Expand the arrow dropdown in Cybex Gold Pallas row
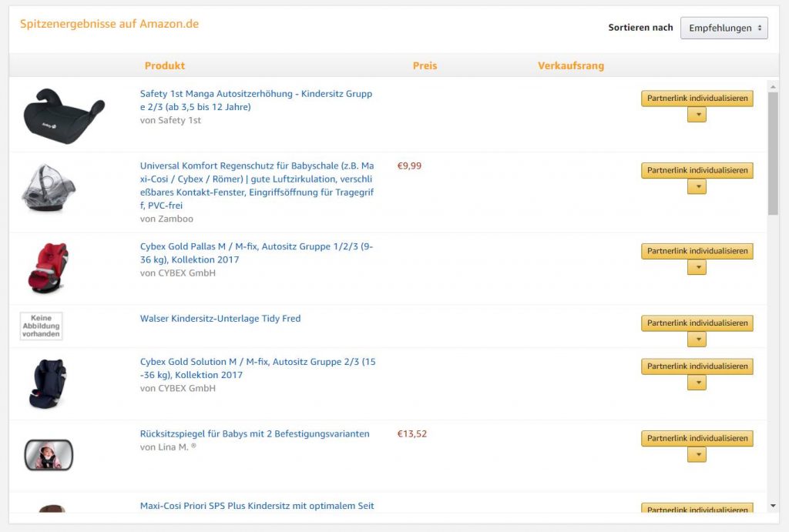The width and height of the screenshot is (789, 532). click(x=697, y=267)
